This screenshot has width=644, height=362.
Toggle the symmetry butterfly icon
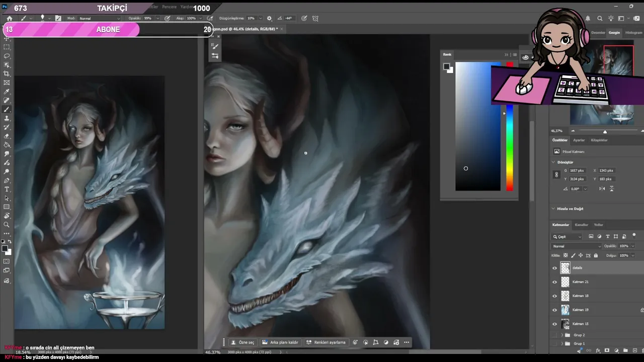point(315,19)
